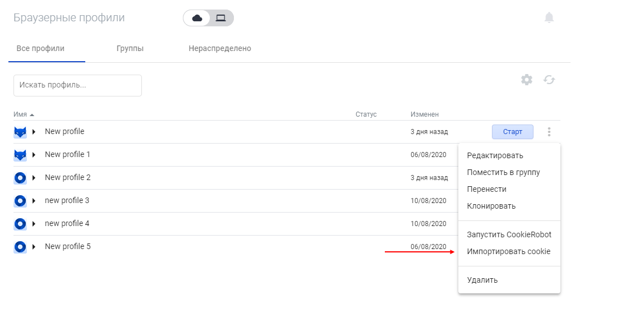644x313 pixels.
Task: Switch to the Нераспределено tab
Action: pos(220,48)
